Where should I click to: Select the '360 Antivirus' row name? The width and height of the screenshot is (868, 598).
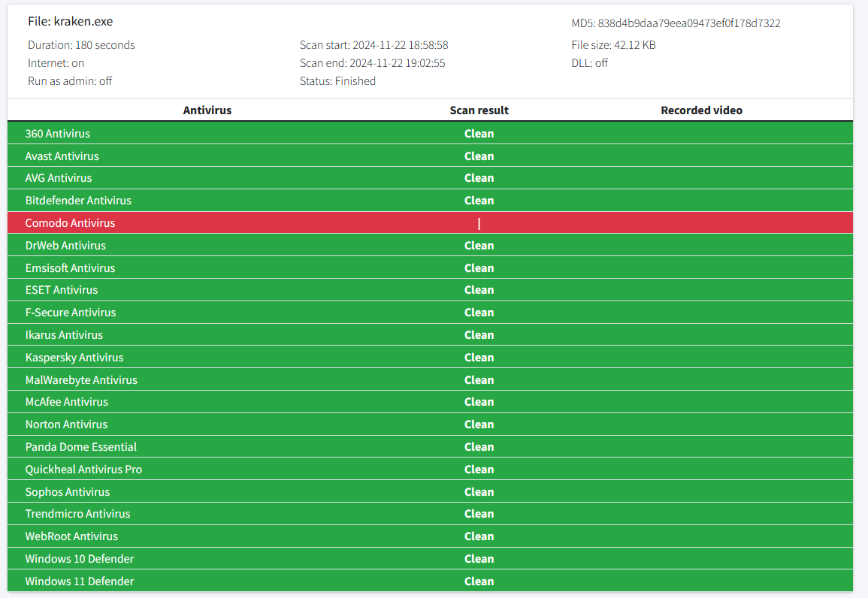(58, 133)
